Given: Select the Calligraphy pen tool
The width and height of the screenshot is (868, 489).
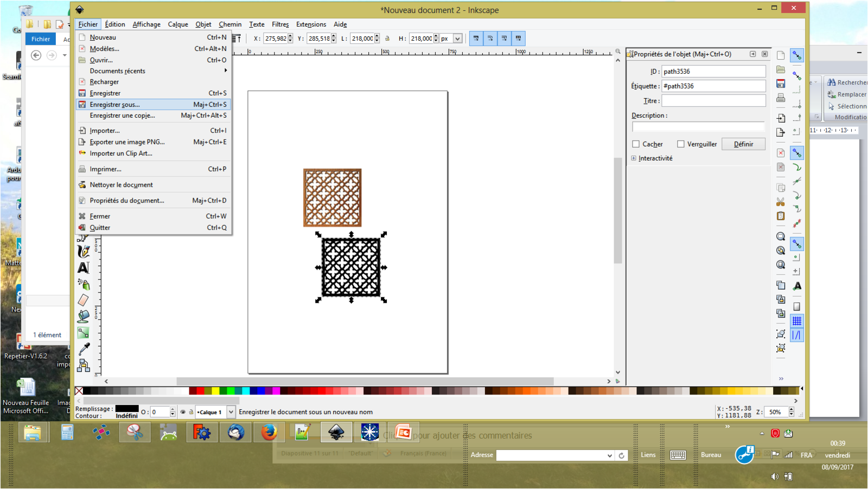Looking at the screenshot, I should [x=83, y=250].
